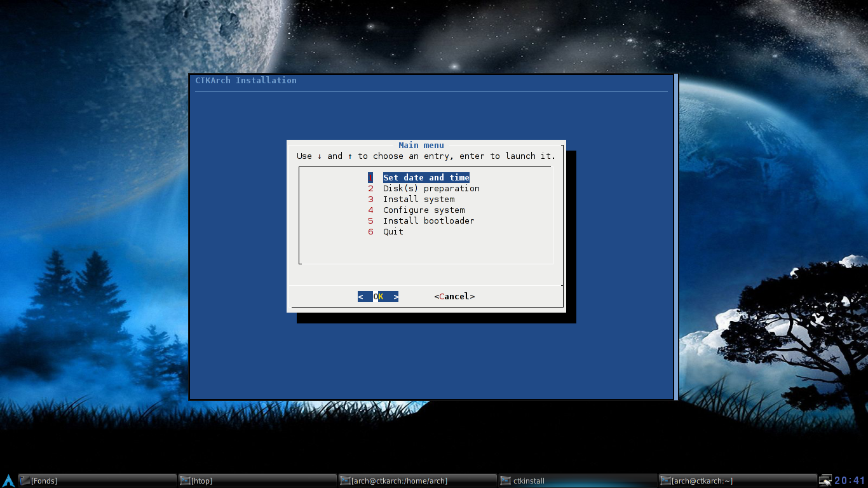The width and height of the screenshot is (868, 488).
Task: Click the htop terminal icon in taskbar
Action: pos(185,480)
